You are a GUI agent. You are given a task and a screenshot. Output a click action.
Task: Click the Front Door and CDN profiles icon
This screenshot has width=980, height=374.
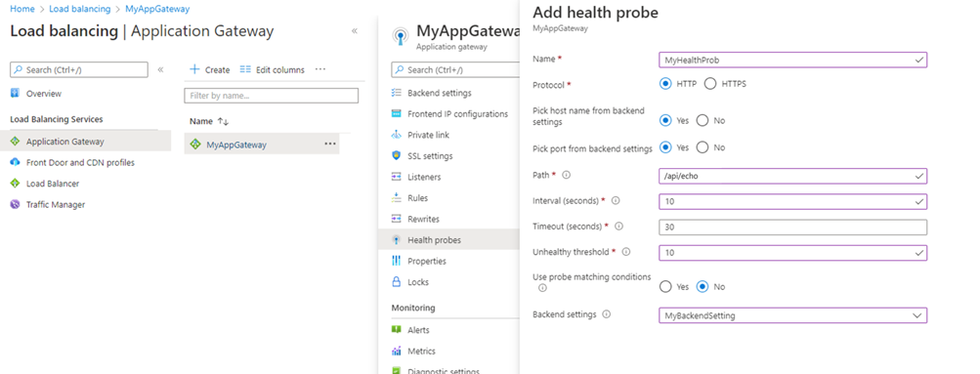click(15, 162)
